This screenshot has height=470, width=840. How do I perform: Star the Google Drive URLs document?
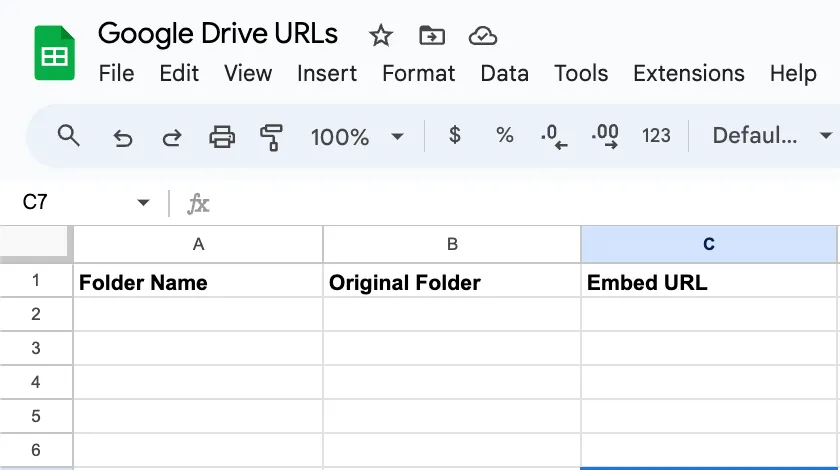pyautogui.click(x=381, y=36)
